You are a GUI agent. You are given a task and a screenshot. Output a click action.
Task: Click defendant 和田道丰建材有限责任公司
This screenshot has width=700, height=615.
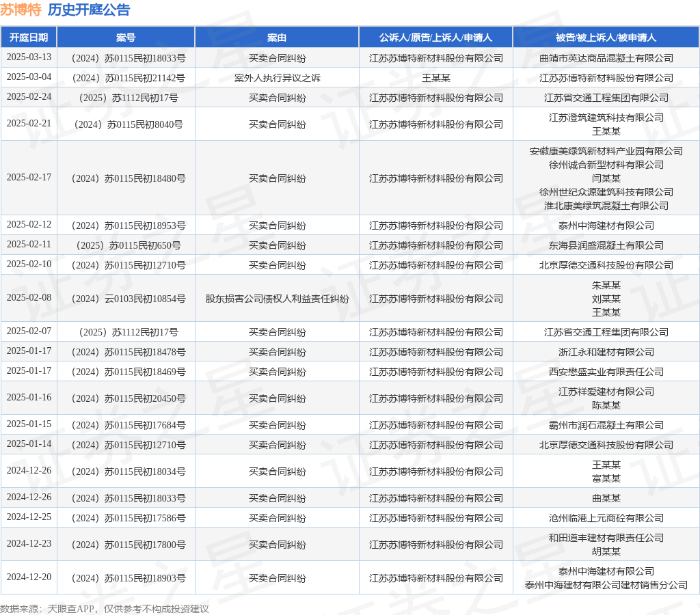(x=606, y=538)
